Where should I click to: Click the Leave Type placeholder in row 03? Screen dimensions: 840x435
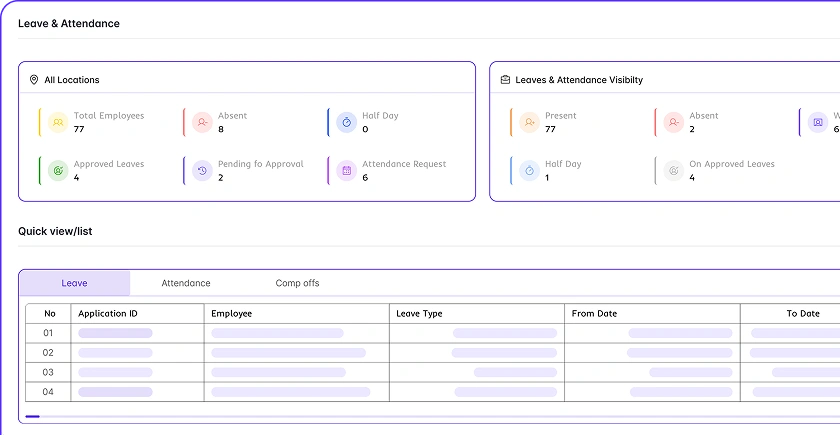point(515,372)
